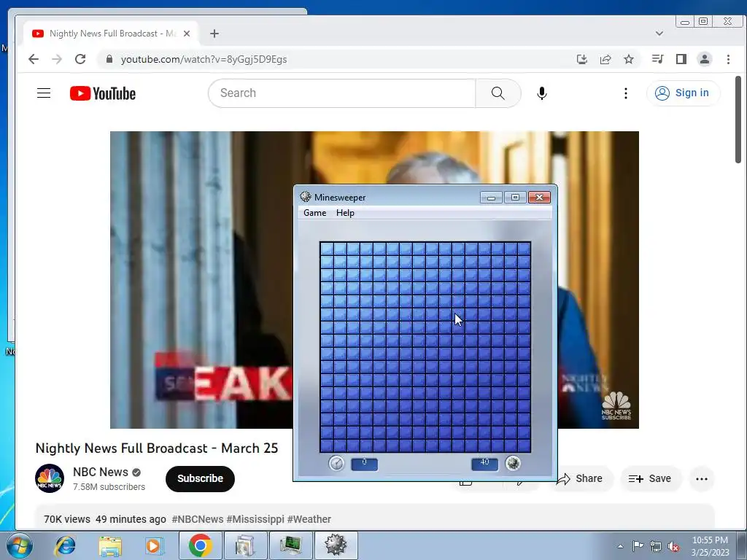Close the Nightly News Full Broadcast tab
Screen dimensions: 747x560
pos(187,34)
